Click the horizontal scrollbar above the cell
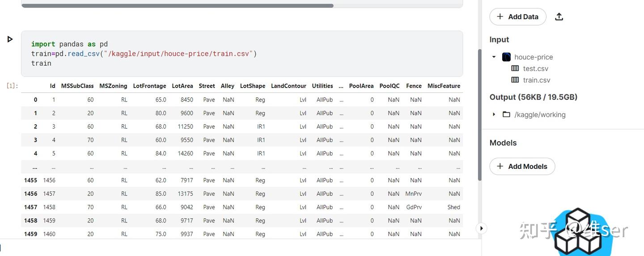Viewport: 644px width, 256px height. point(177,6)
